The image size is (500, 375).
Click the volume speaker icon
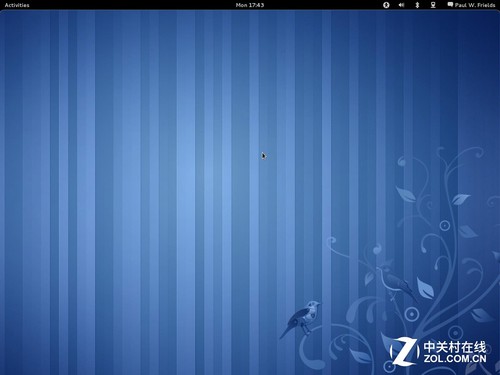pos(401,5)
